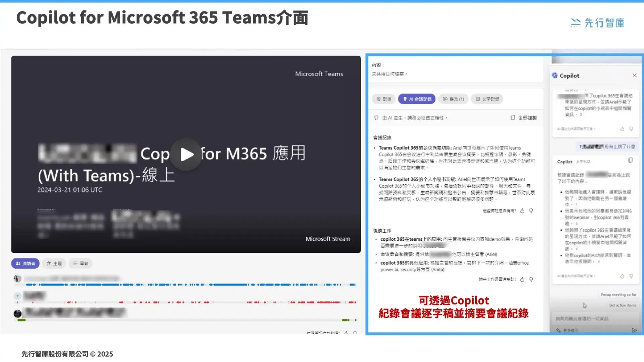The image size is (644, 362).
Task: Dislike the first Copilot response card
Action: point(631,129)
